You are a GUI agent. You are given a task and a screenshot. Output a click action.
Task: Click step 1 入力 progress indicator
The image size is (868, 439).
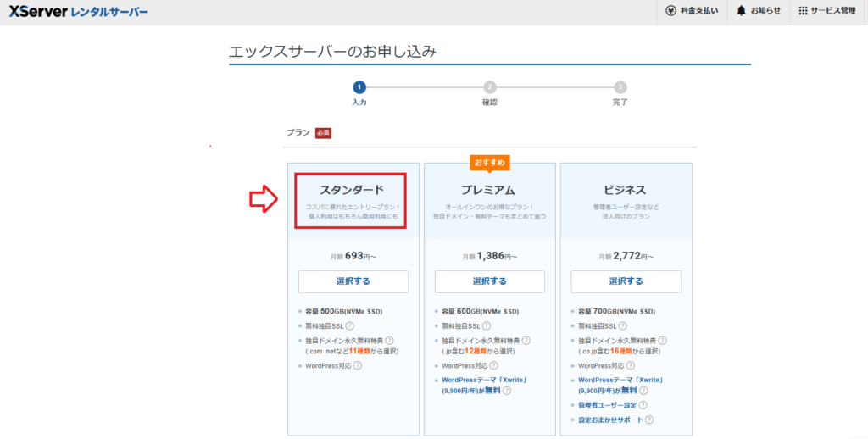coord(359,87)
